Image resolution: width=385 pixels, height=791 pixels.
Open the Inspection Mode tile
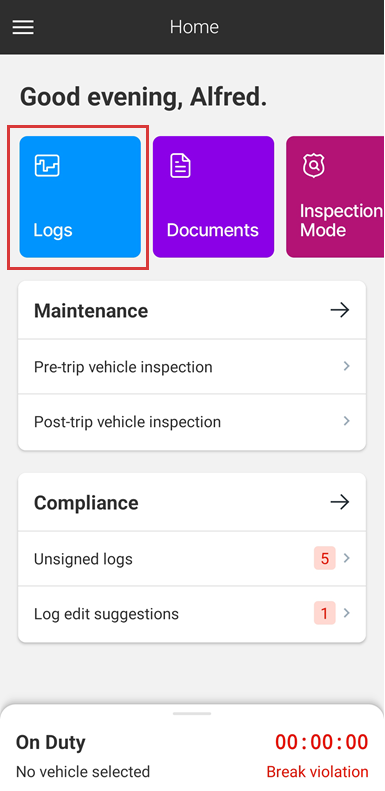point(335,197)
